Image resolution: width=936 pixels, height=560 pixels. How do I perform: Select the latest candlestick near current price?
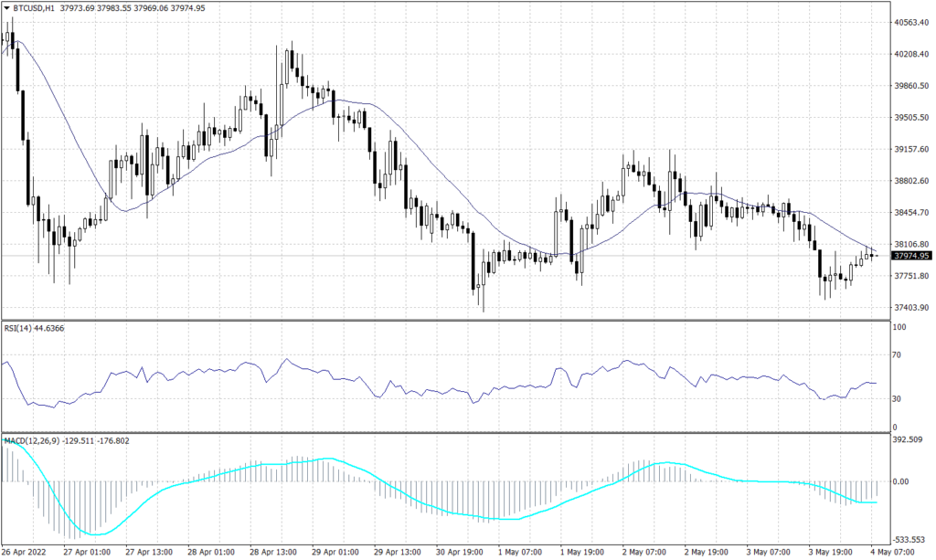pyautogui.click(x=873, y=256)
